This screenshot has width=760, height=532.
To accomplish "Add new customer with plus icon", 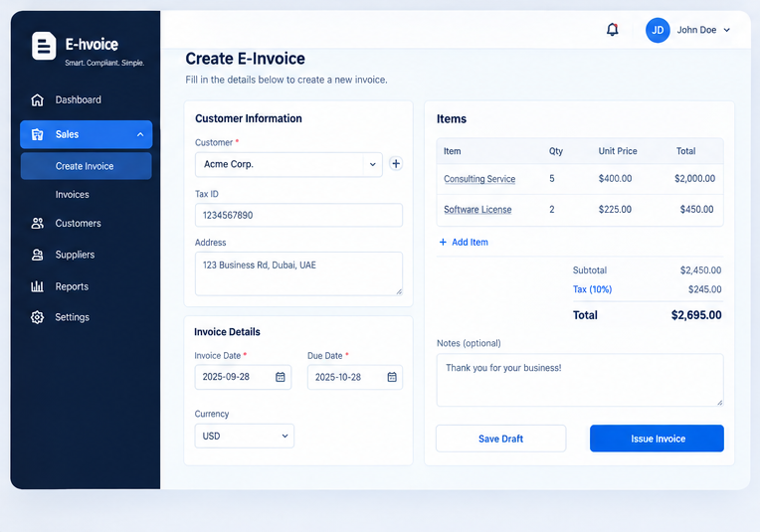I will (396, 164).
